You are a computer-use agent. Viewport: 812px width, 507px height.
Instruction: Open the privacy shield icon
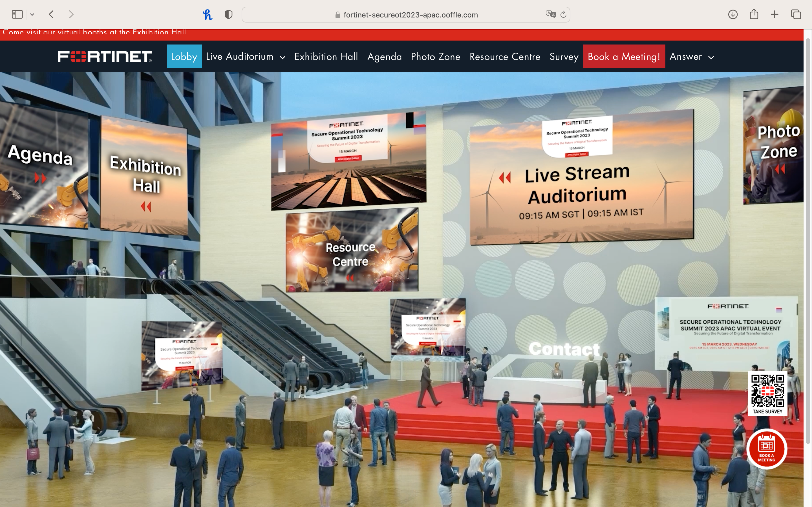coord(228,14)
